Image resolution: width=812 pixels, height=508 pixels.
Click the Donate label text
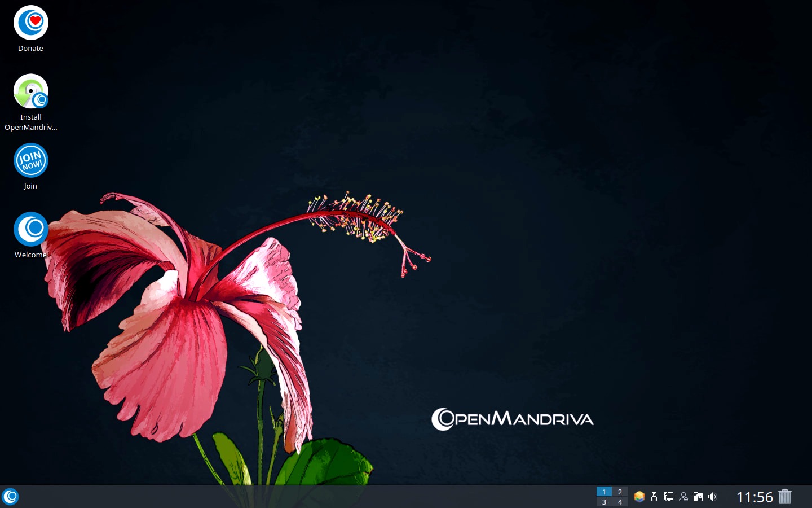[x=30, y=49]
